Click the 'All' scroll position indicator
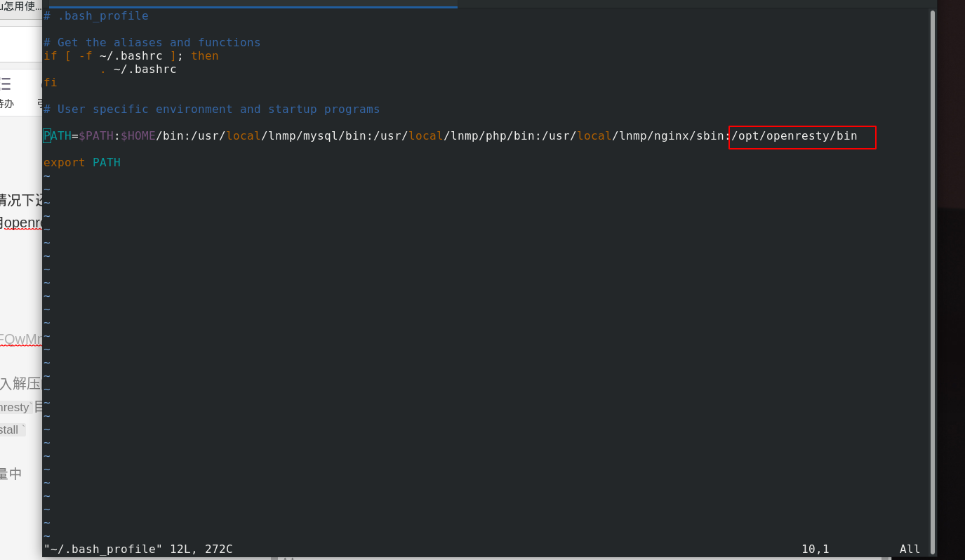Image resolution: width=965 pixels, height=560 pixels. pos(910,549)
